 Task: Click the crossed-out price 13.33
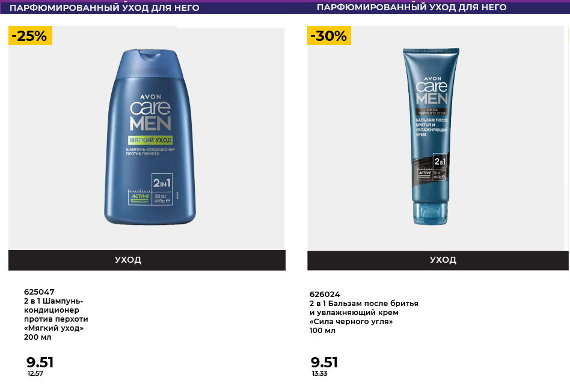pyautogui.click(x=319, y=373)
